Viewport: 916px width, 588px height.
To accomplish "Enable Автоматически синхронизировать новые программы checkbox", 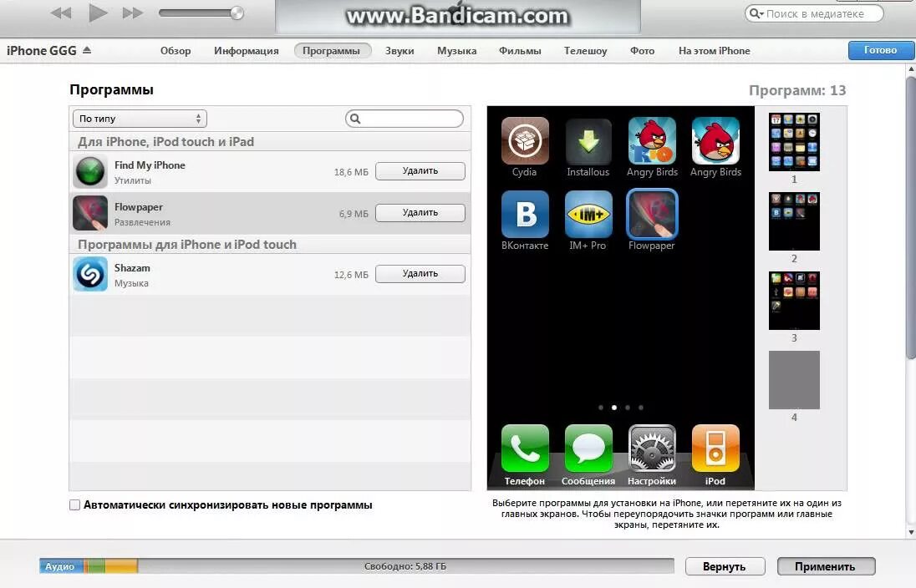I will [74, 505].
